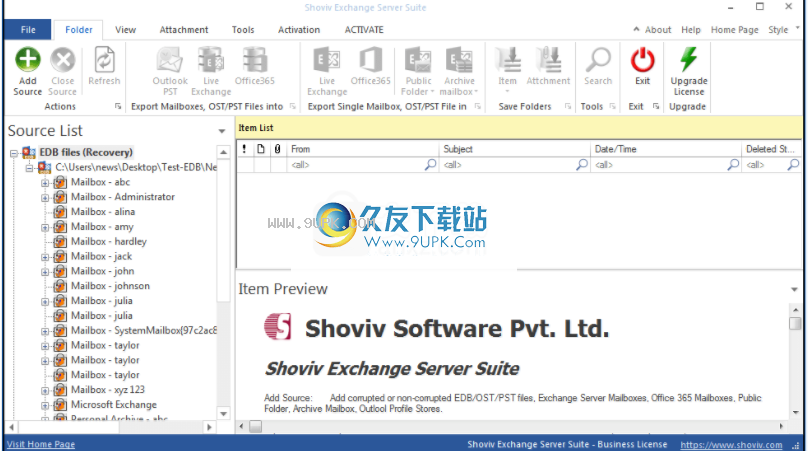The image size is (808, 451).
Task: Click the attachment paperclip column header
Action: point(277,149)
